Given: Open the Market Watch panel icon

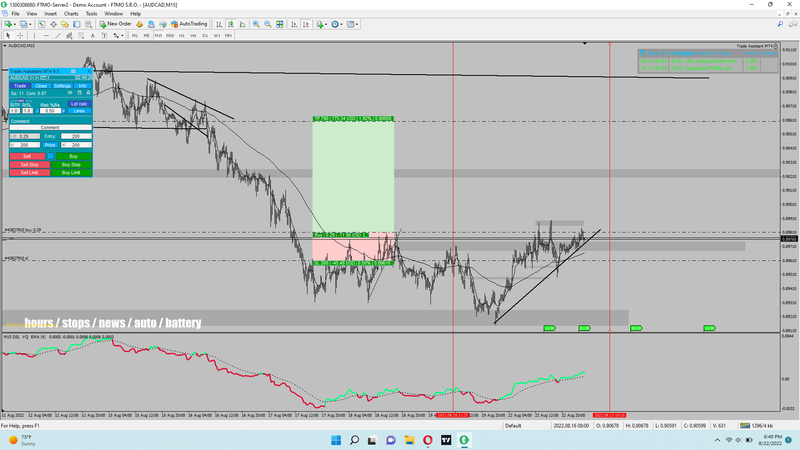Looking at the screenshot, I should (x=42, y=24).
